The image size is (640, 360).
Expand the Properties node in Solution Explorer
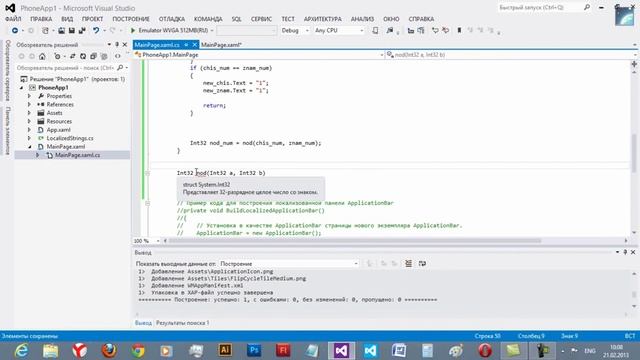pos(29,96)
